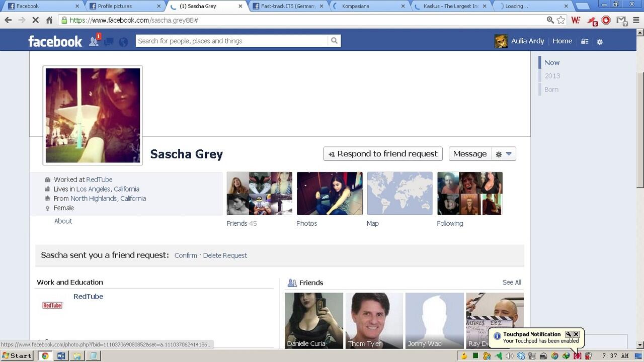Switch to the Facebook tab

click(42, 6)
